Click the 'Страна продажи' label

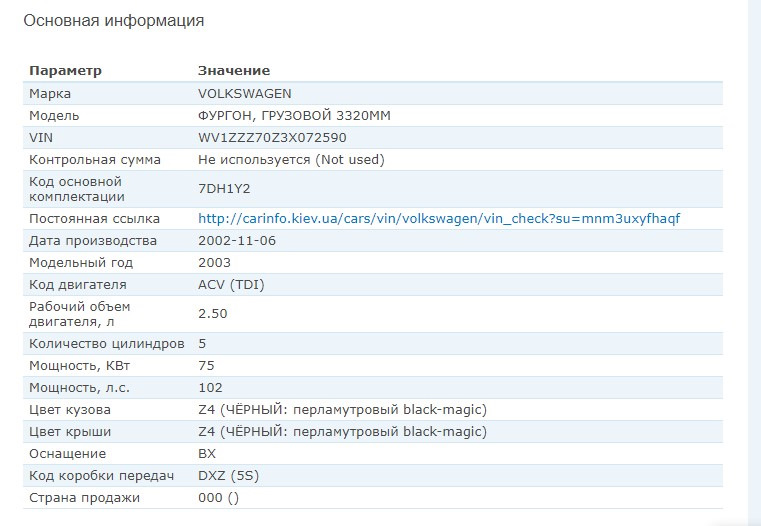pyautogui.click(x=84, y=498)
